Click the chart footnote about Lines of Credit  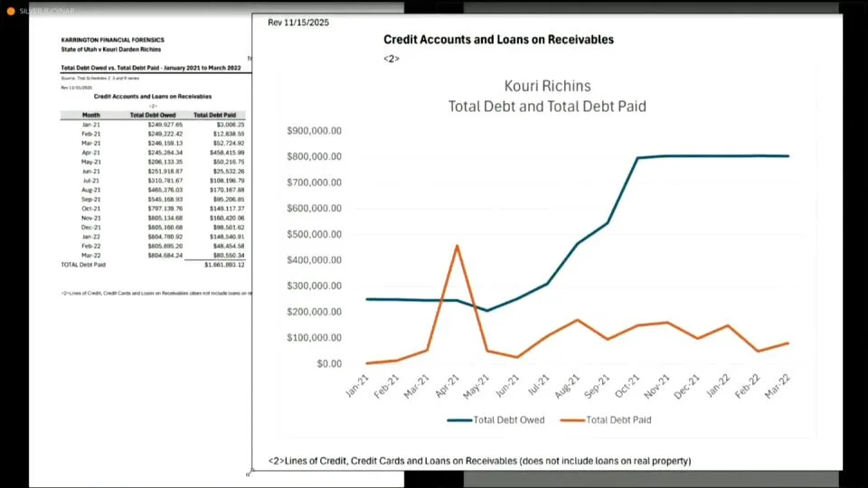coord(479,461)
